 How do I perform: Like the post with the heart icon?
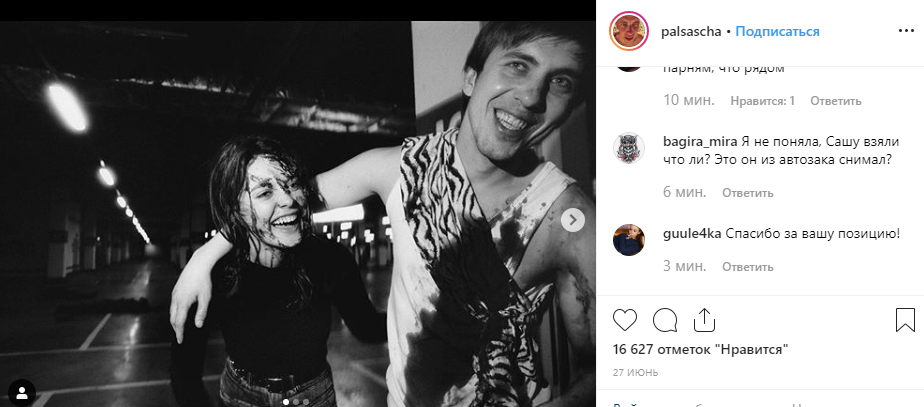[625, 320]
